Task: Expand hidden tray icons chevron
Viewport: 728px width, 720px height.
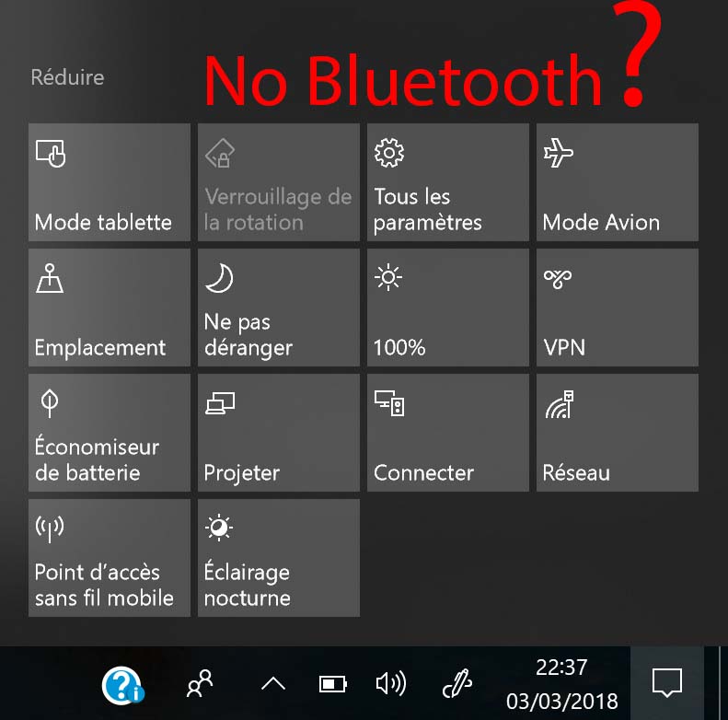Action: tap(273, 684)
